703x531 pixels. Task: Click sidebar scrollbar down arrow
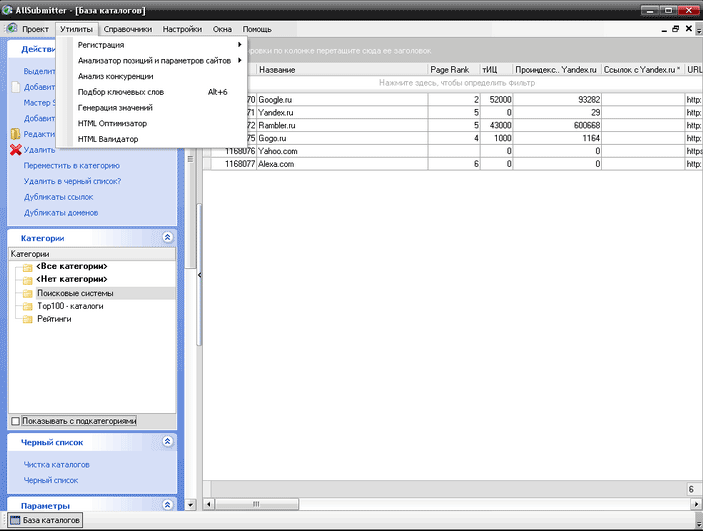tap(190, 505)
